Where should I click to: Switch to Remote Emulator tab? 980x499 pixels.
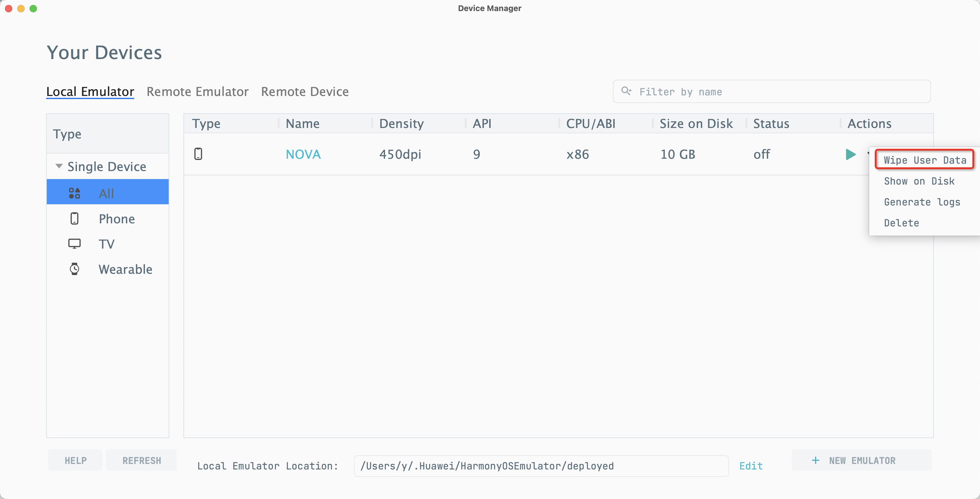(x=197, y=92)
